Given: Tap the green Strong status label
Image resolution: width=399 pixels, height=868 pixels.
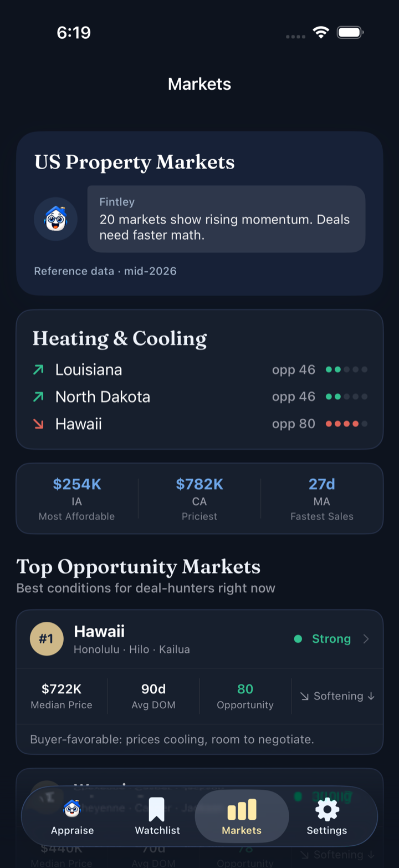Looking at the screenshot, I should [x=331, y=639].
